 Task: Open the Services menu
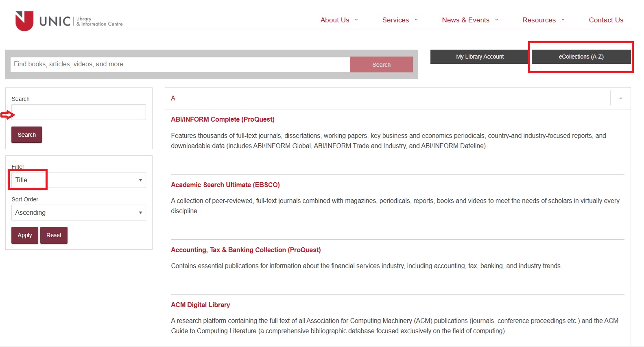point(395,20)
